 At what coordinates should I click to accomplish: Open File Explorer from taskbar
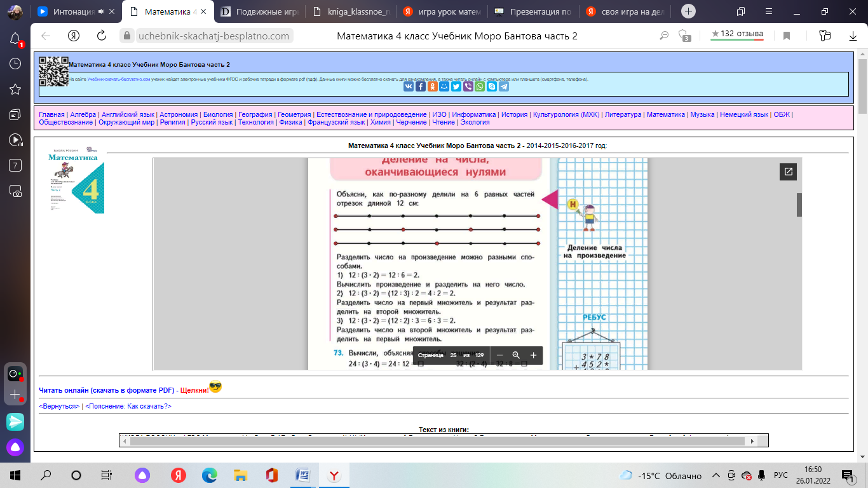click(241, 475)
